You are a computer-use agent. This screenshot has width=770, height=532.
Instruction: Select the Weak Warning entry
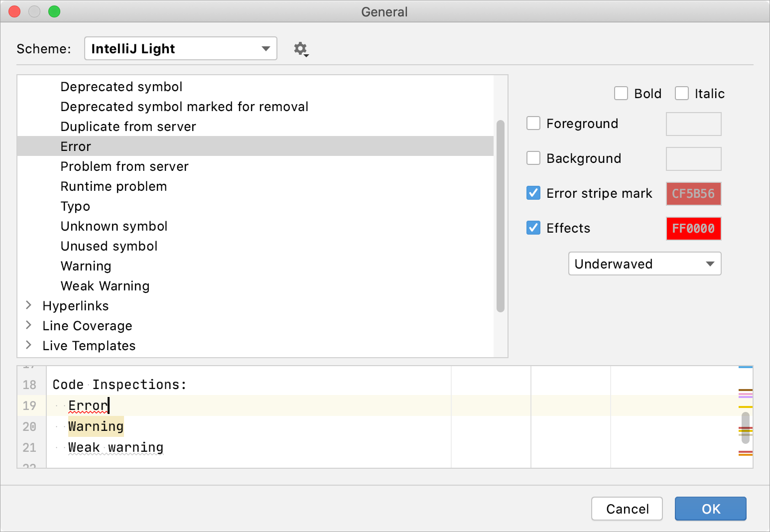(105, 285)
